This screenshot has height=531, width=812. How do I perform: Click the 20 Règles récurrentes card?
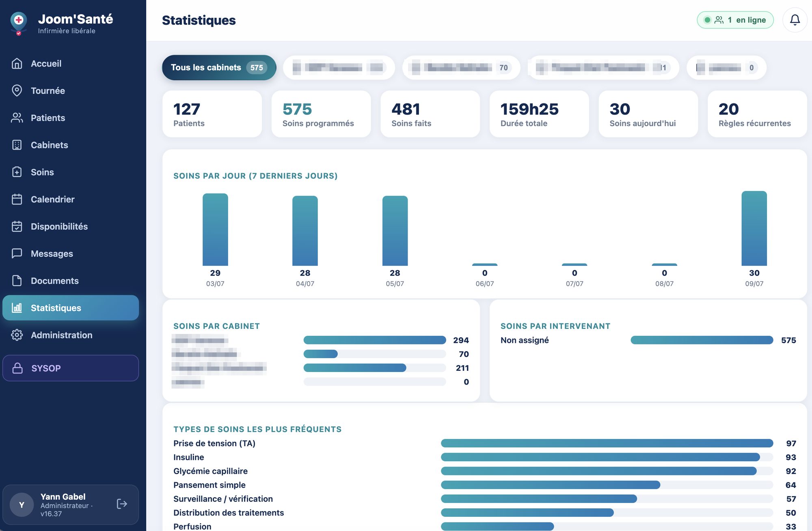click(757, 114)
